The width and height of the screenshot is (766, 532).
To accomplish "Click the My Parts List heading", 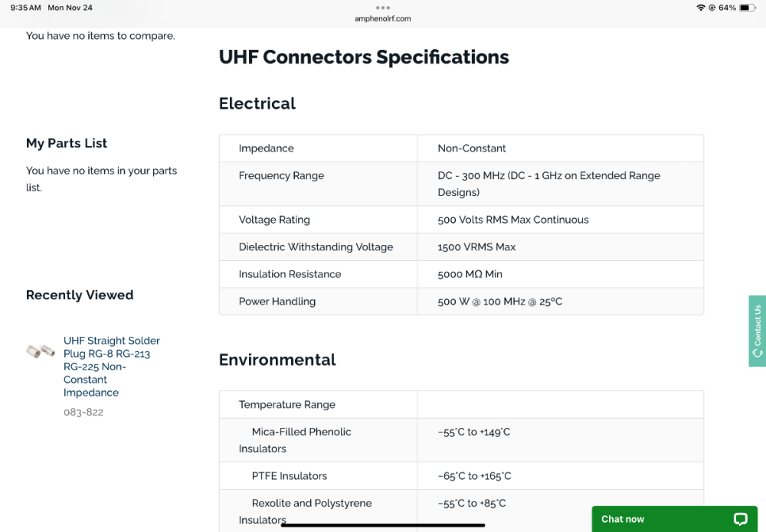I will point(67,143).
